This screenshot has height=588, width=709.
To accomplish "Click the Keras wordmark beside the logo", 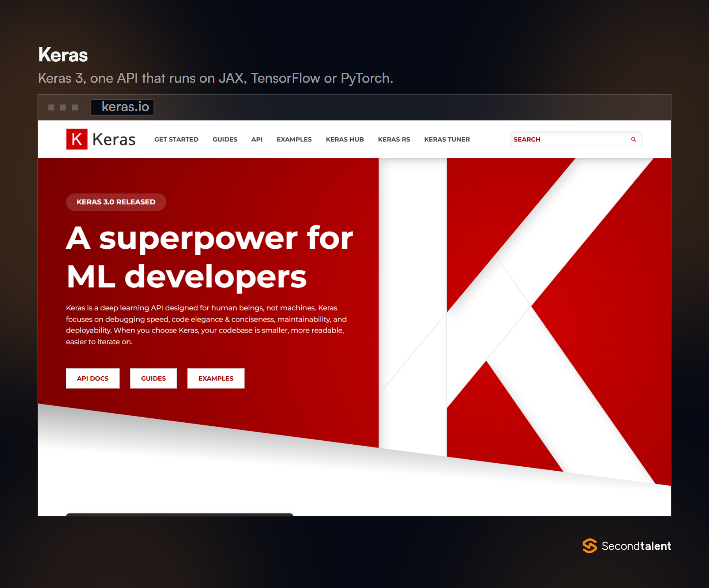I will (x=114, y=140).
